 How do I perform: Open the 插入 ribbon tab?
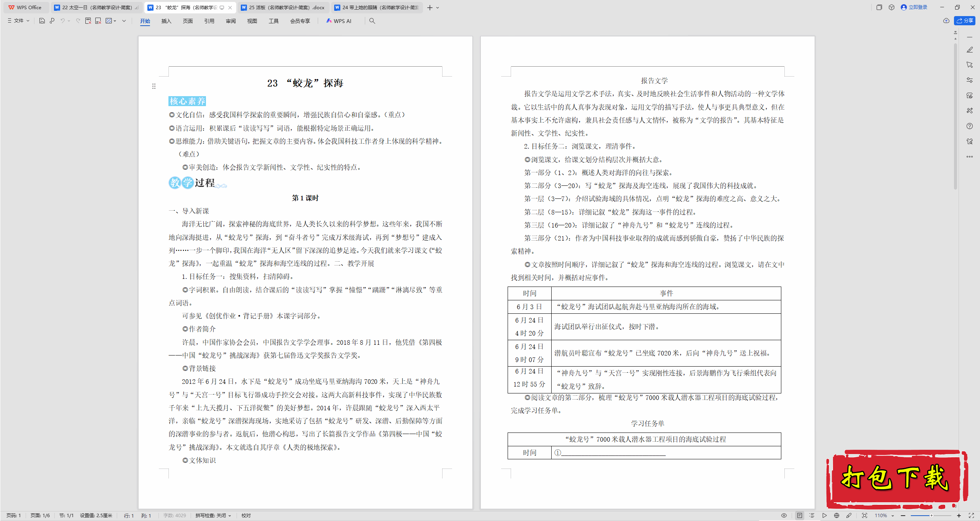coord(166,21)
